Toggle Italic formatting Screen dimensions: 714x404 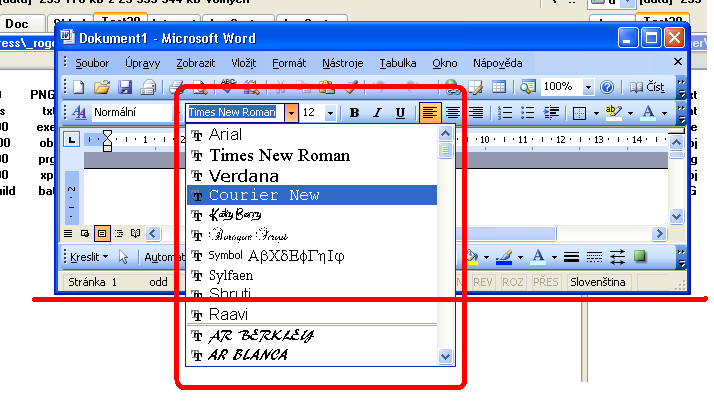377,113
